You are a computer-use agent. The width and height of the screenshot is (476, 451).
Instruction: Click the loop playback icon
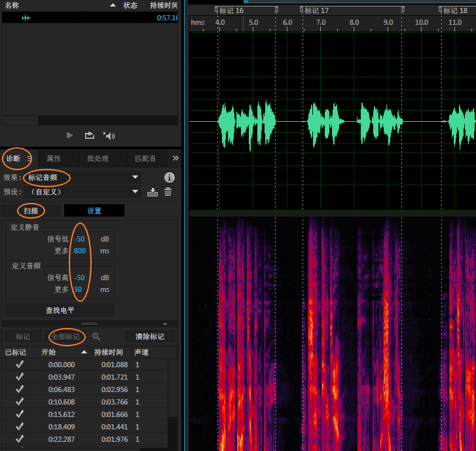90,135
